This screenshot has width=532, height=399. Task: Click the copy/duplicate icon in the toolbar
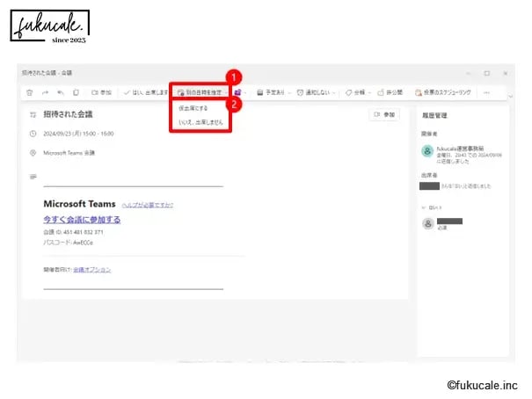76,92
